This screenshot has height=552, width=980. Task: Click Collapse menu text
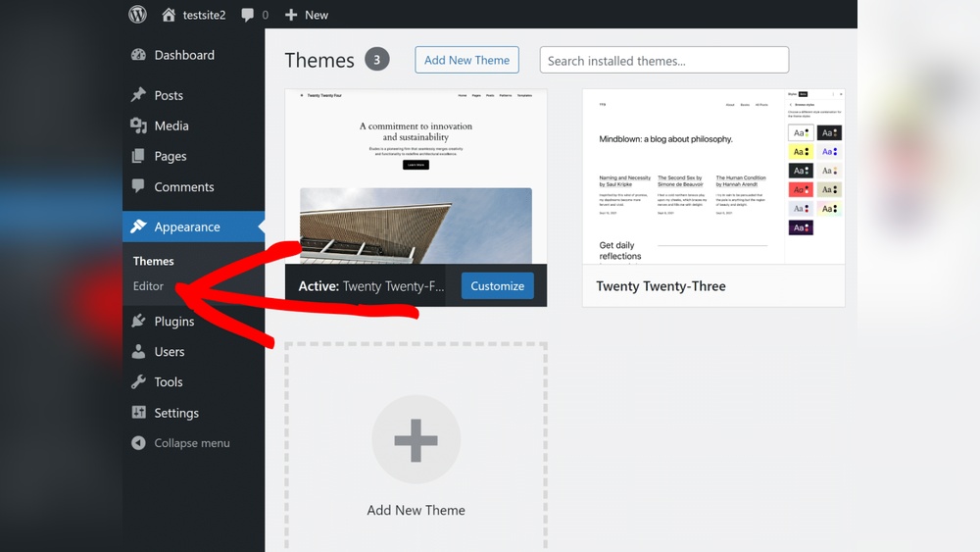(x=192, y=442)
